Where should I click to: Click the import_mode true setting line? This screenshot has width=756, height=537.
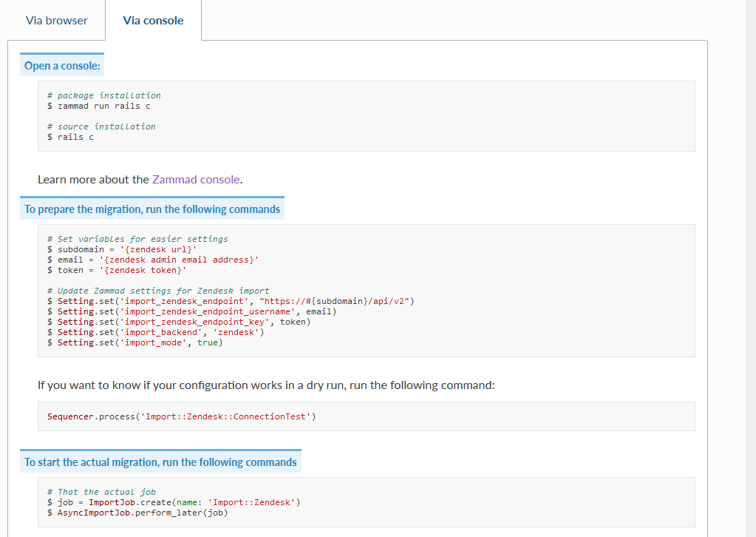click(x=135, y=342)
